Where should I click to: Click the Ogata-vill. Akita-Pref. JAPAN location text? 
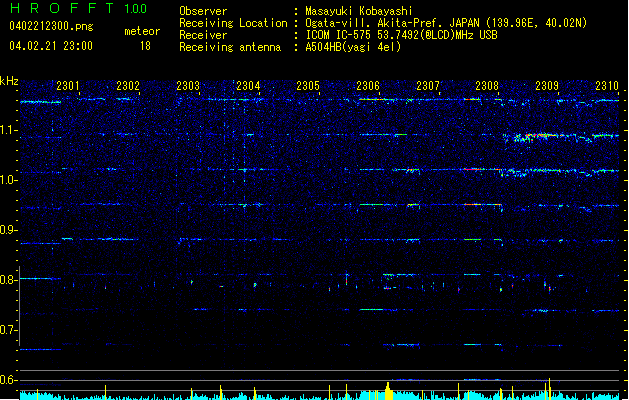point(446,23)
